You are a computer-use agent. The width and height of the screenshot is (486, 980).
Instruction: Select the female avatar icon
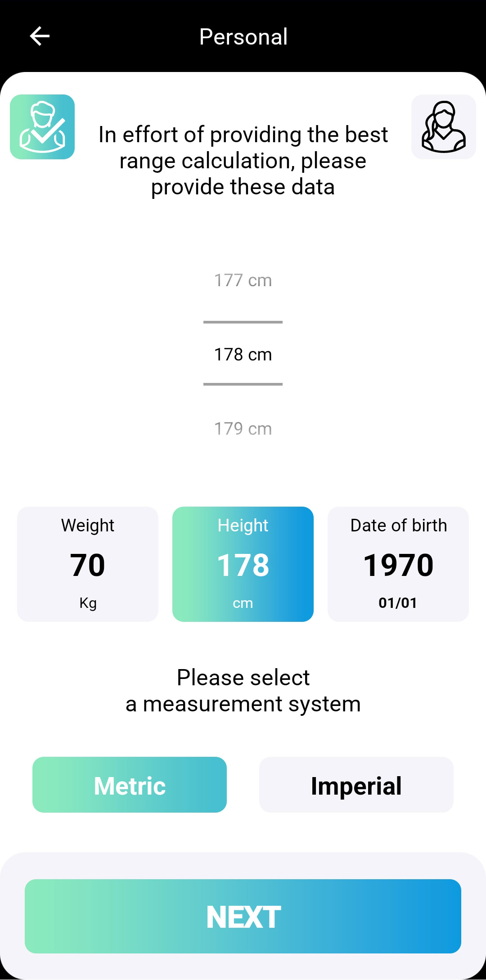[443, 127]
